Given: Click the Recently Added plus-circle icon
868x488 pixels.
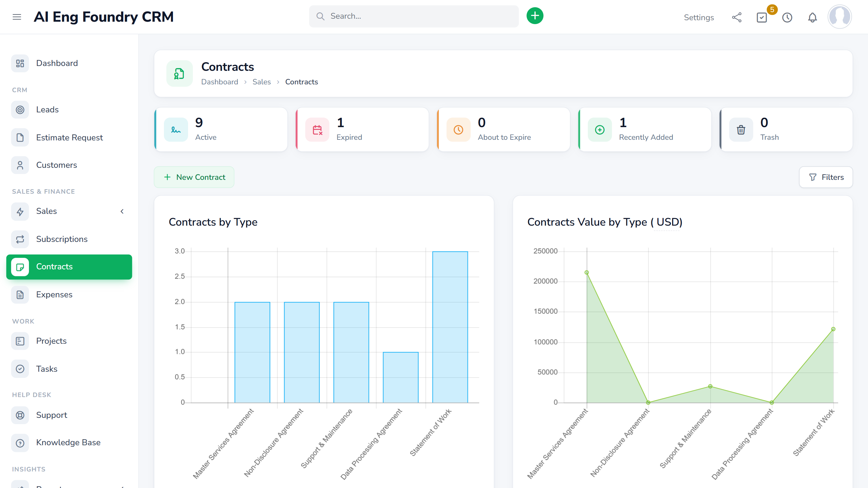Looking at the screenshot, I should coord(600,130).
